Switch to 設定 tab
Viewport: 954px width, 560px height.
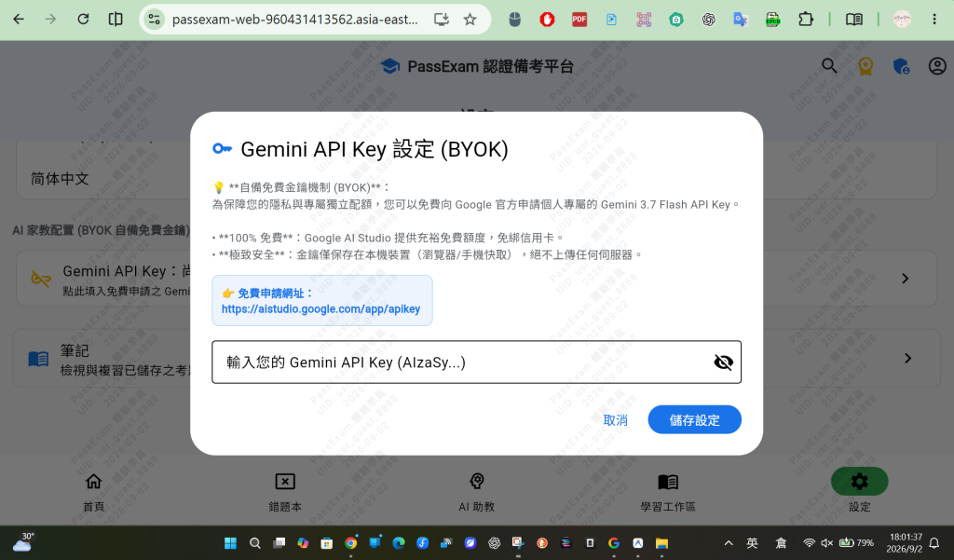tap(860, 492)
